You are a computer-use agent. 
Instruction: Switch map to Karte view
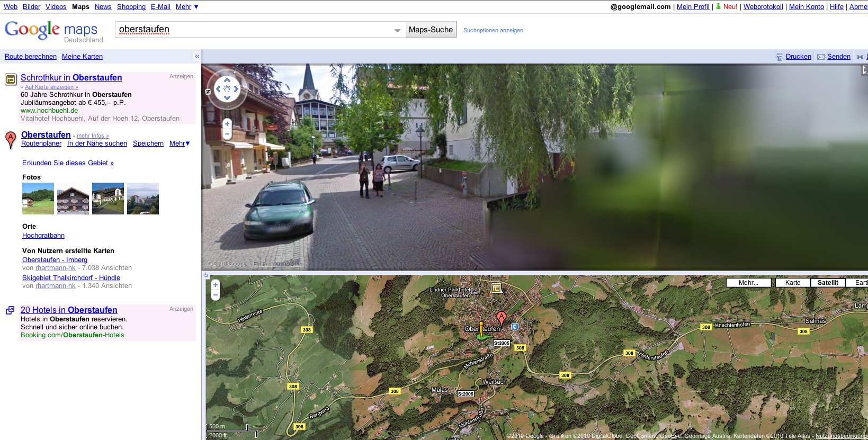pyautogui.click(x=793, y=283)
